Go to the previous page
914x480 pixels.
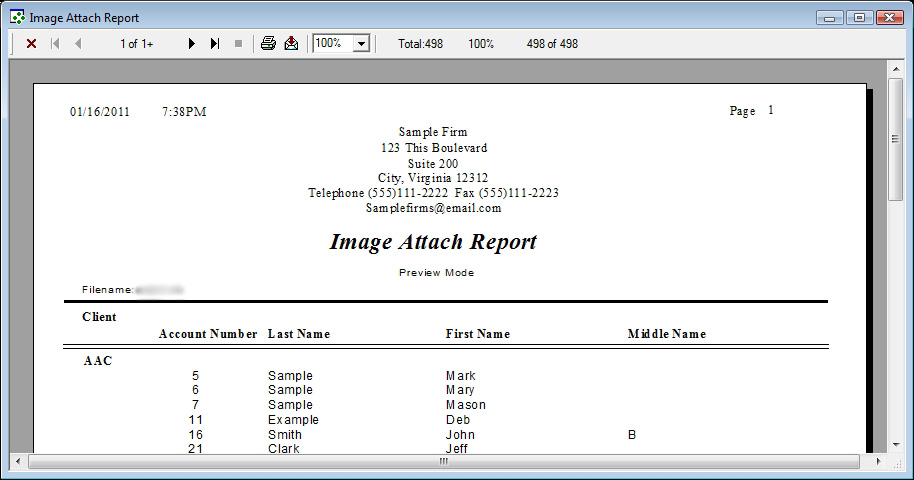pos(78,44)
